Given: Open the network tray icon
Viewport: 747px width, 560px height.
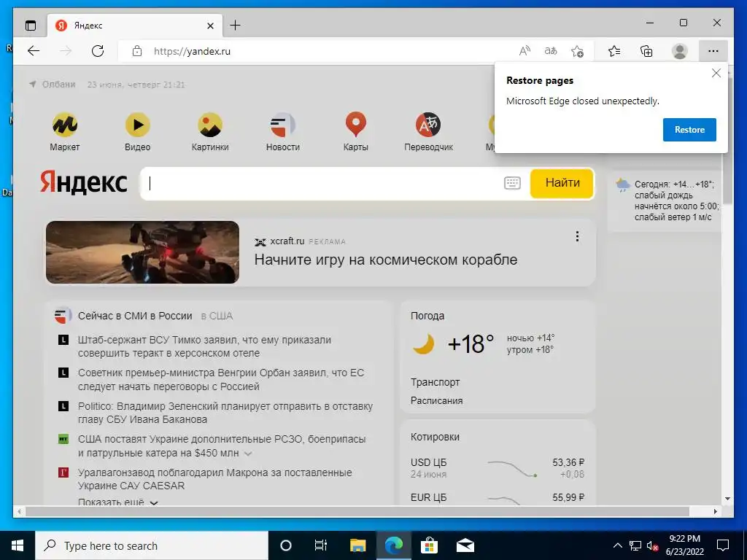Looking at the screenshot, I should [635, 545].
